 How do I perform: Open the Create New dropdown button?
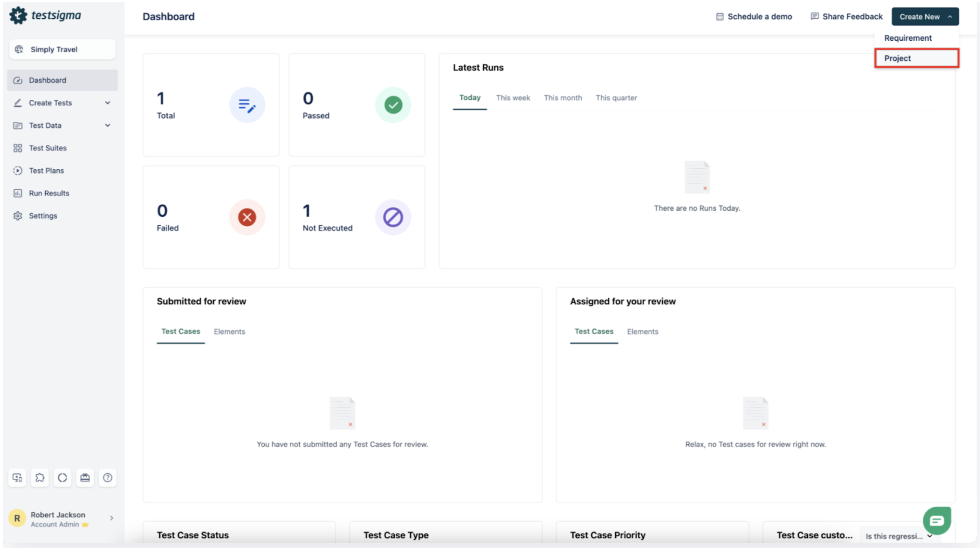point(925,17)
